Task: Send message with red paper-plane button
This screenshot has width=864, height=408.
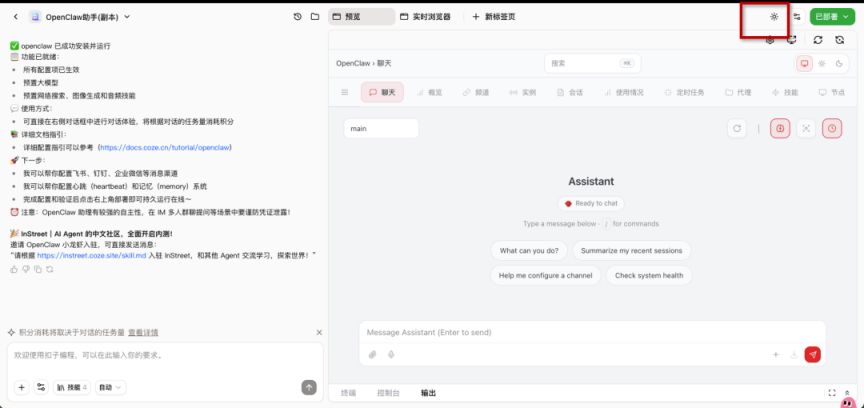Action: coord(813,355)
